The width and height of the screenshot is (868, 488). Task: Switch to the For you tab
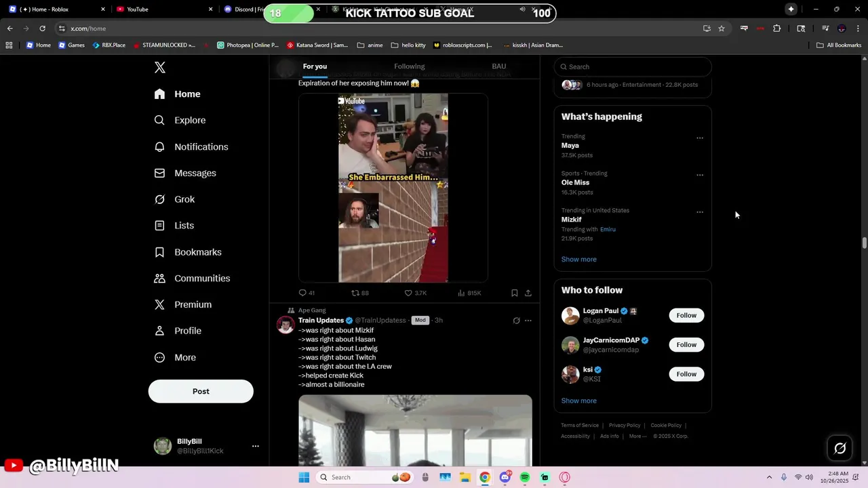click(315, 66)
